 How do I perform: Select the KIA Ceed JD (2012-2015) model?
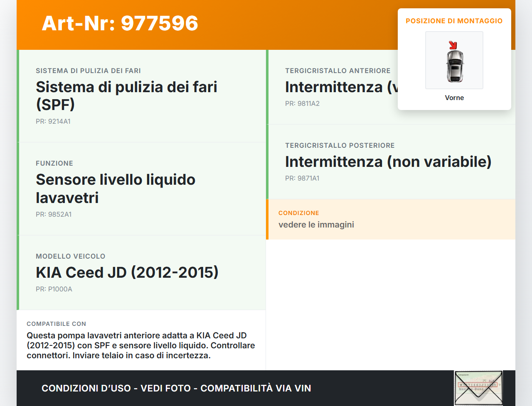point(127,272)
